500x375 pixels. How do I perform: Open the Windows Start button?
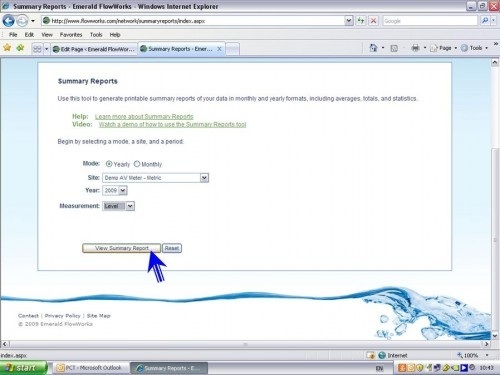[x=23, y=368]
